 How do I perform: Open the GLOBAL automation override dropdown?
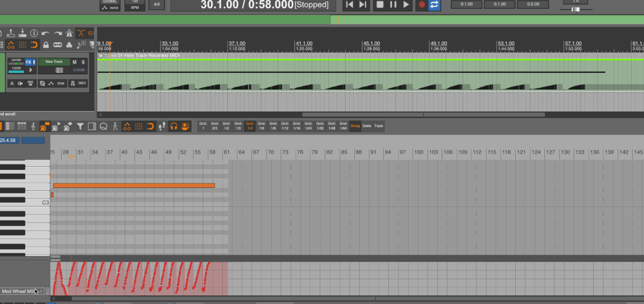tap(110, 5)
